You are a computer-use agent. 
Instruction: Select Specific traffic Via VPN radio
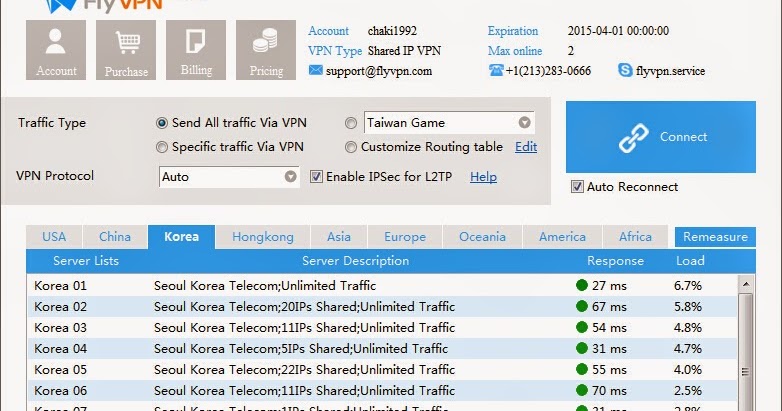162,147
